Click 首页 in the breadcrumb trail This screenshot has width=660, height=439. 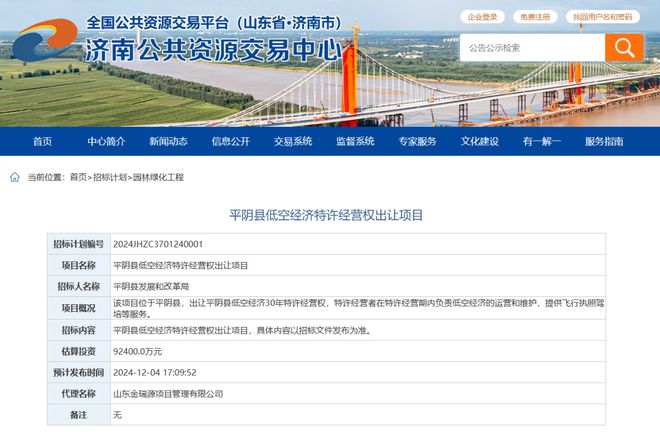(78, 177)
